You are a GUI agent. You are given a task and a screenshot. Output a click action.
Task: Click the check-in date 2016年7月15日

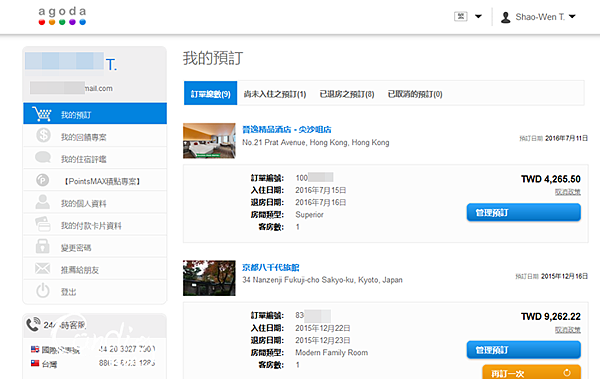[320, 190]
